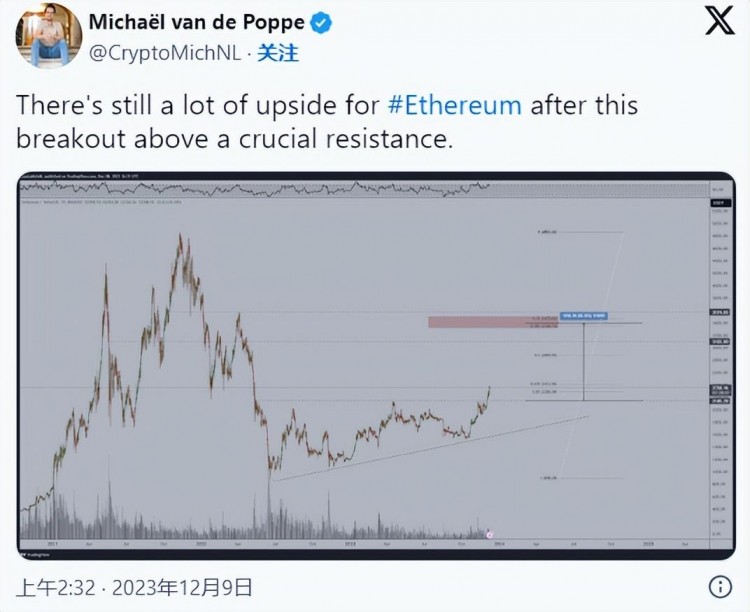Open the X logo icon
This screenshot has height=612, width=750.
(720, 21)
